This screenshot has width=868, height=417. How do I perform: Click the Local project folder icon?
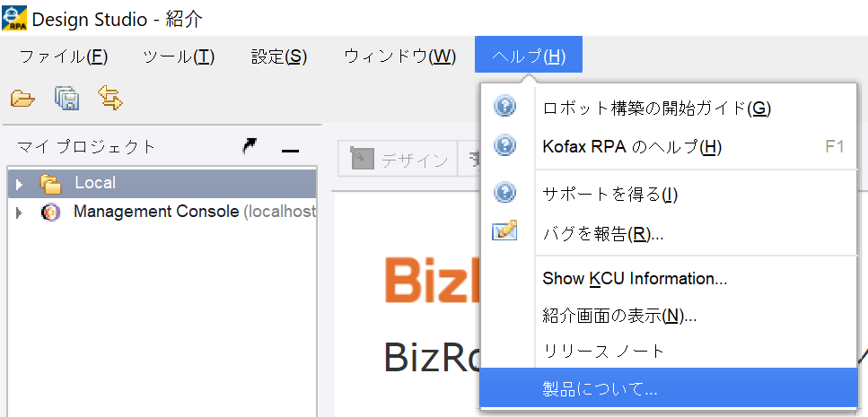coord(50,184)
